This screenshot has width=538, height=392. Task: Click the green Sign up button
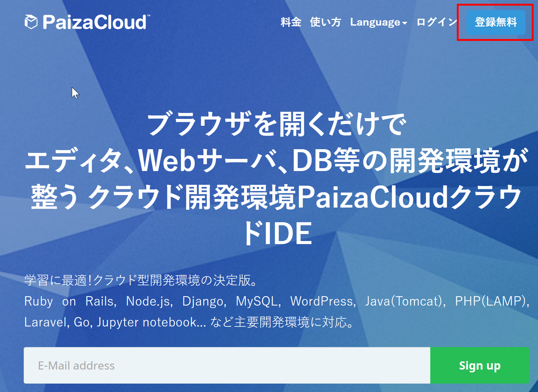click(480, 365)
